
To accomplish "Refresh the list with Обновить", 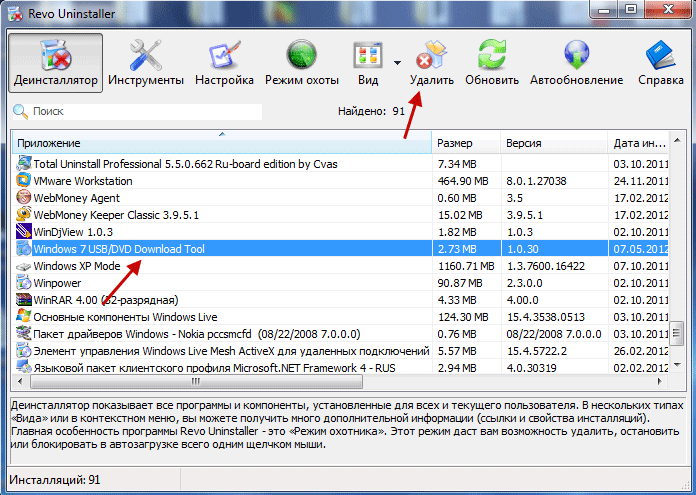I will [x=492, y=62].
